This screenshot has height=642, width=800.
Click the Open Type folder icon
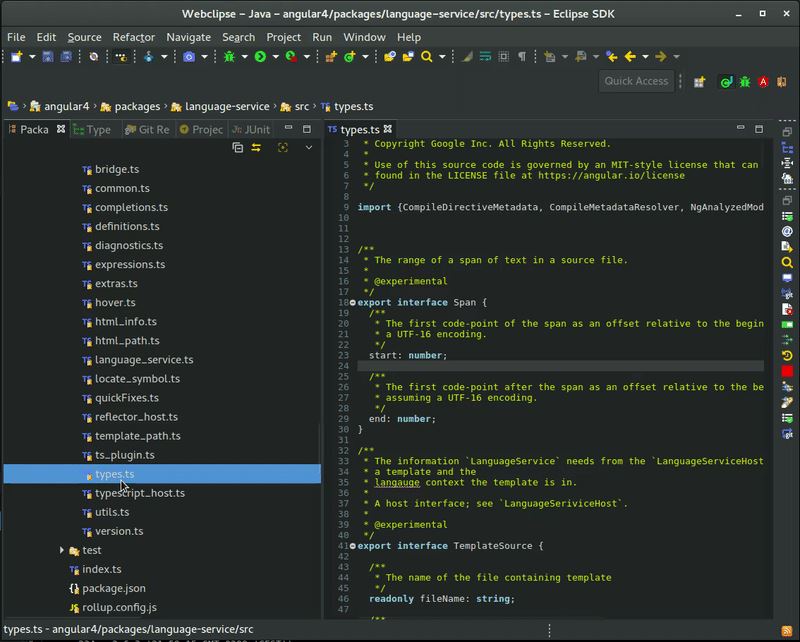pyautogui.click(x=390, y=57)
